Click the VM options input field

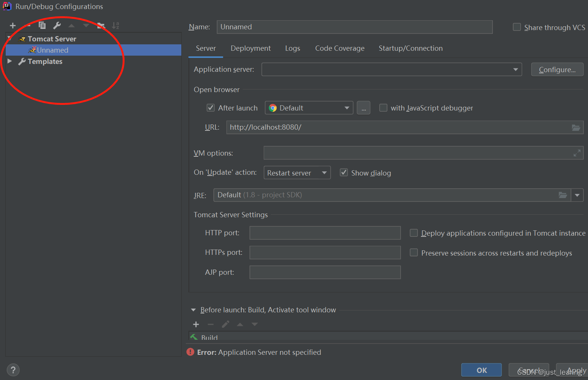pos(424,153)
